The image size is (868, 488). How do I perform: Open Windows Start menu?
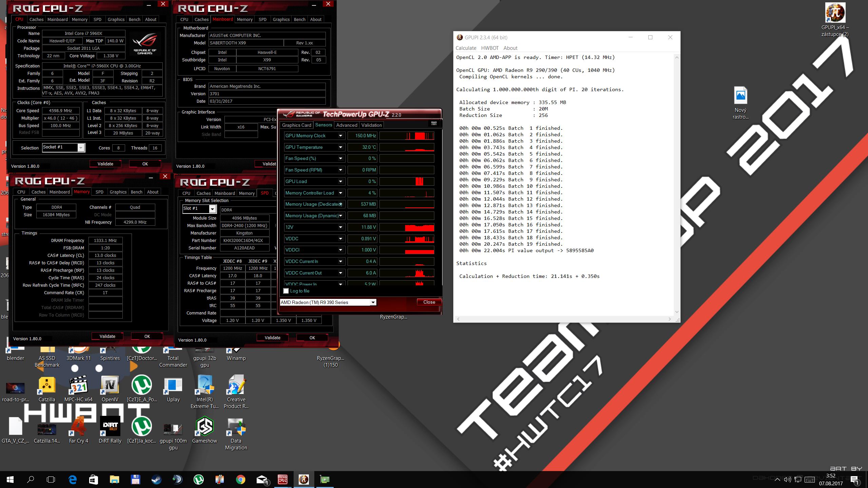pyautogui.click(x=10, y=480)
